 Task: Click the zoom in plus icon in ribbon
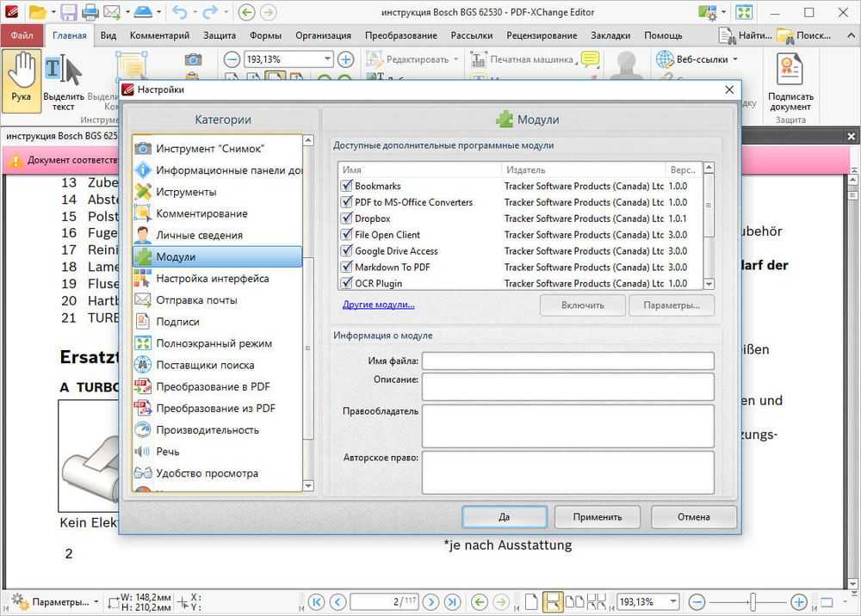[345, 59]
